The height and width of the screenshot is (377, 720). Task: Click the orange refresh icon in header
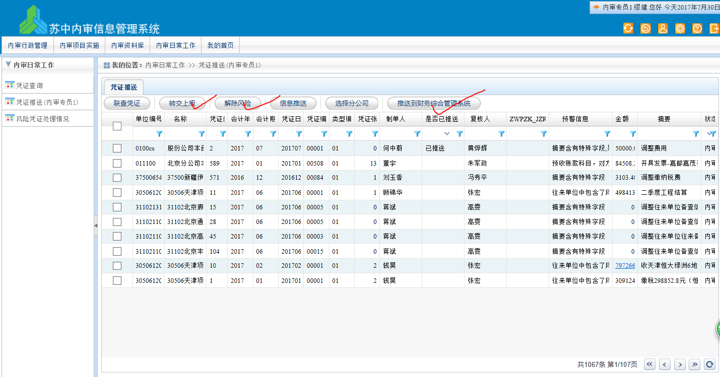[x=628, y=28]
